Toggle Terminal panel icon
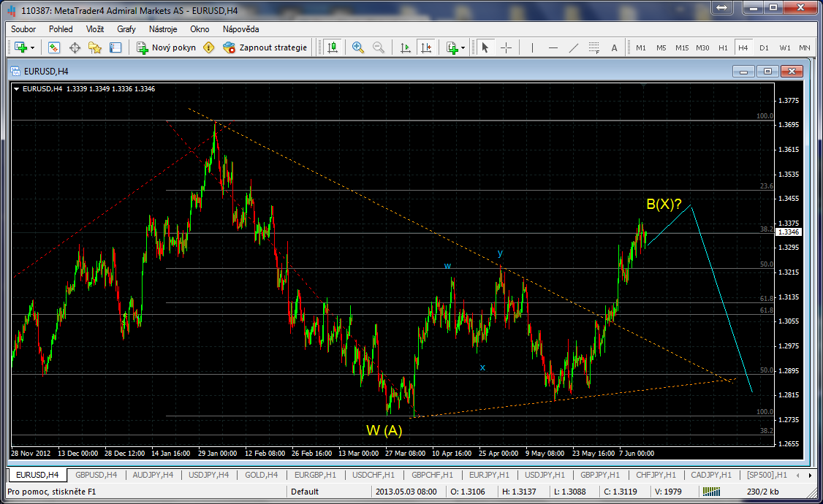 pyautogui.click(x=115, y=47)
